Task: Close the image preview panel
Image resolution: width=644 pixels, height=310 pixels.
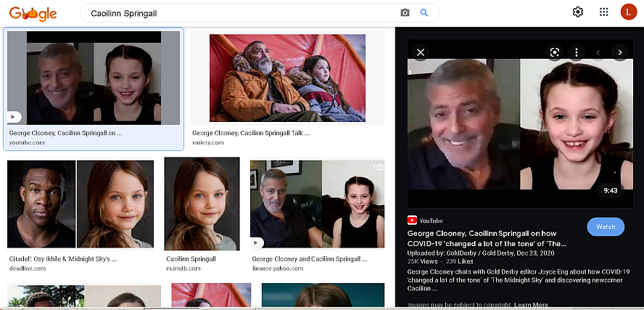Action: coord(420,52)
